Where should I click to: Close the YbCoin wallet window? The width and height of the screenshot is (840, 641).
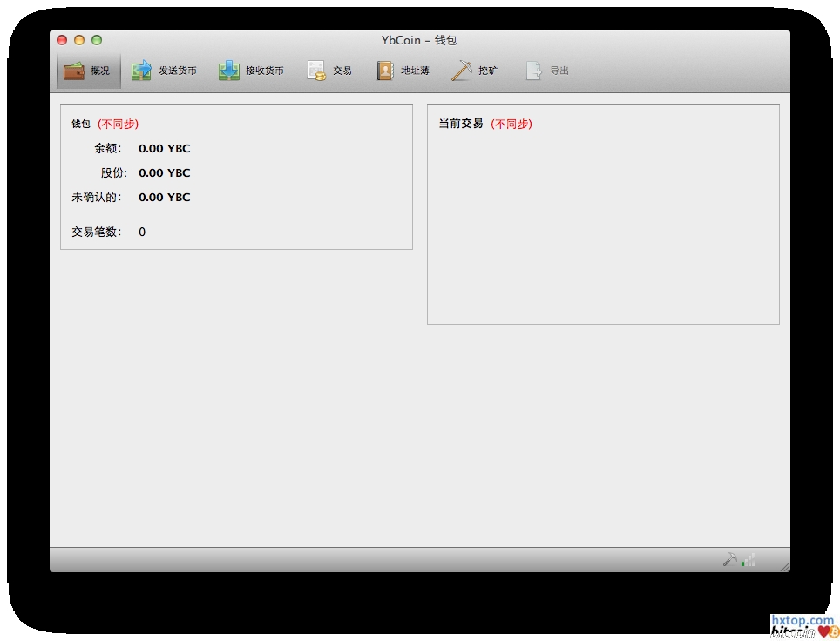pos(62,40)
